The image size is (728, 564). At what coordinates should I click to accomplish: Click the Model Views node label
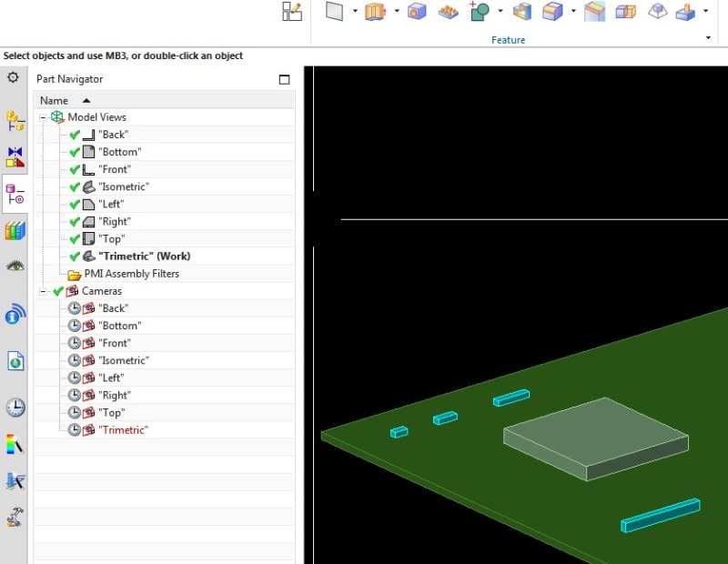tap(97, 117)
